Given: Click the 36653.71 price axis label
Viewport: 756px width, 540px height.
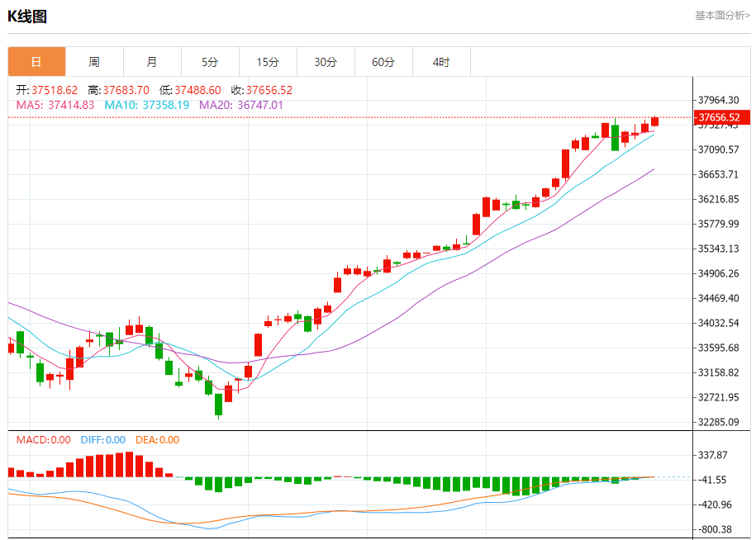Looking at the screenshot, I should (718, 174).
